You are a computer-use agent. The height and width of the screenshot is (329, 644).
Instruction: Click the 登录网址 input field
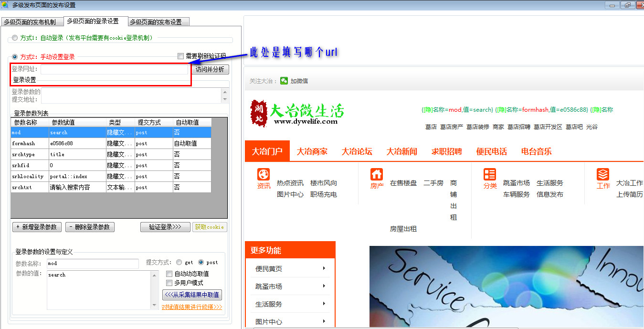click(115, 69)
